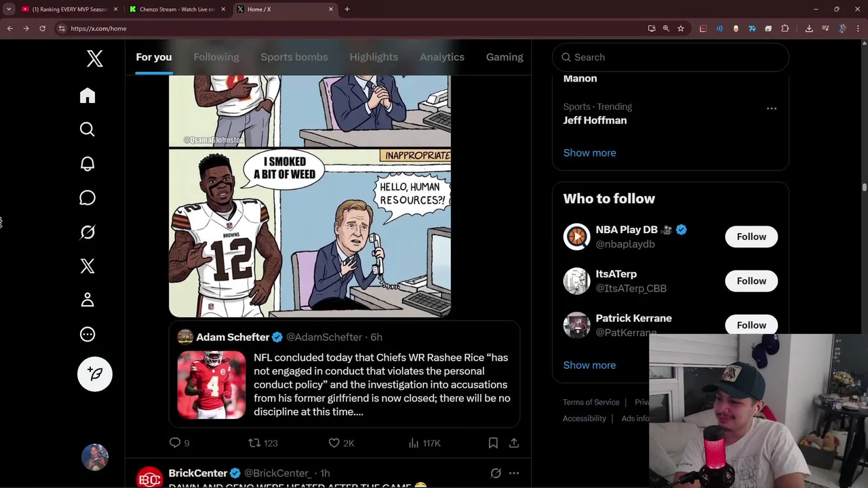Open Grok icon in left sidebar
The width and height of the screenshot is (868, 488).
(87, 232)
